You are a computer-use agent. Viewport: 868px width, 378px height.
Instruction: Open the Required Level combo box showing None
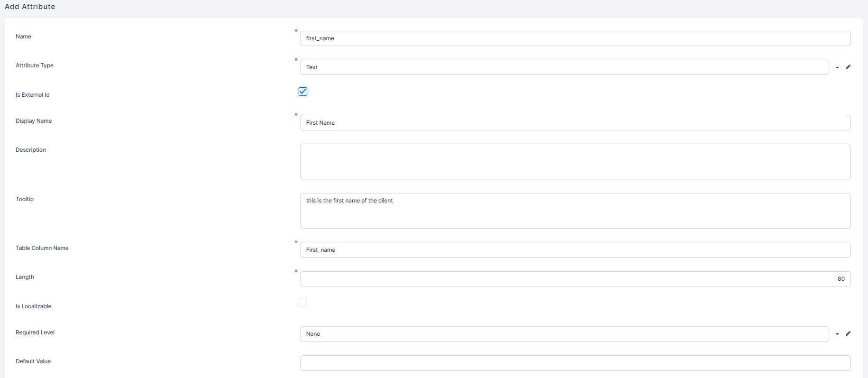[x=564, y=334]
